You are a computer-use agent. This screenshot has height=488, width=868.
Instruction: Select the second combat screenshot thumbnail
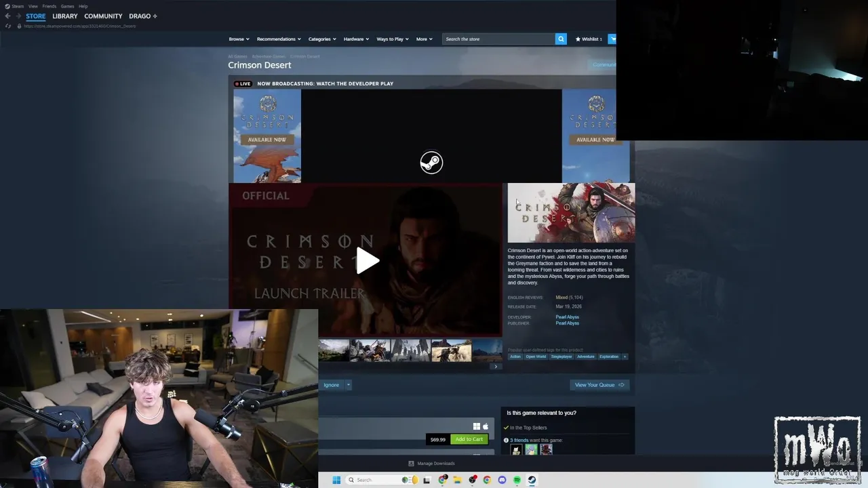[370, 350]
